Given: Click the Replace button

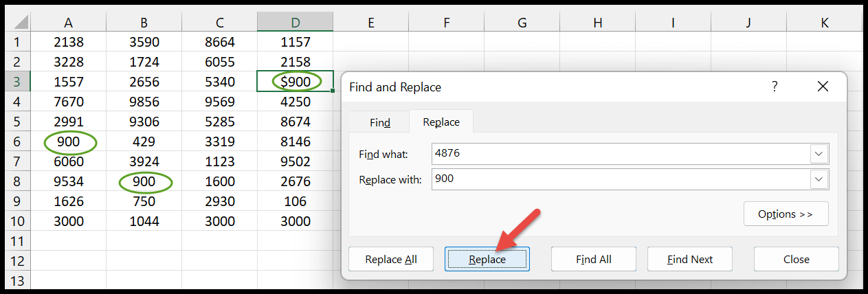Looking at the screenshot, I should point(487,260).
